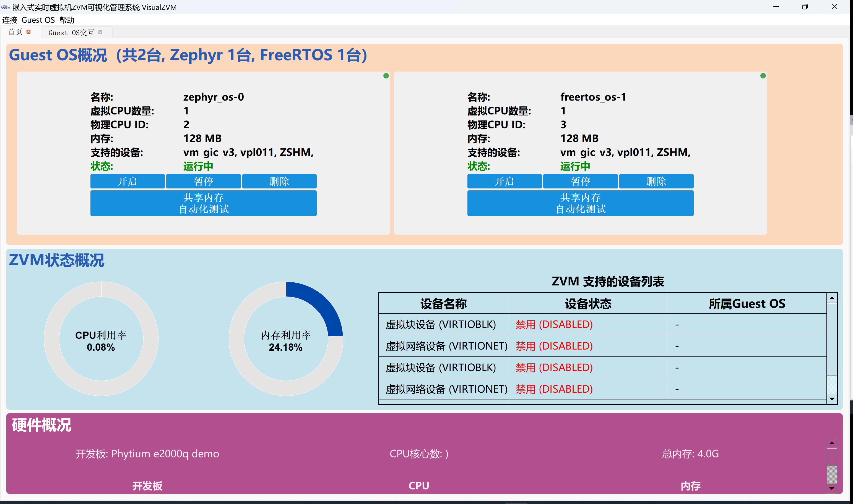
Task: Select second 虚拟网络设备 (VIRTIONET) row
Action: click(603, 389)
